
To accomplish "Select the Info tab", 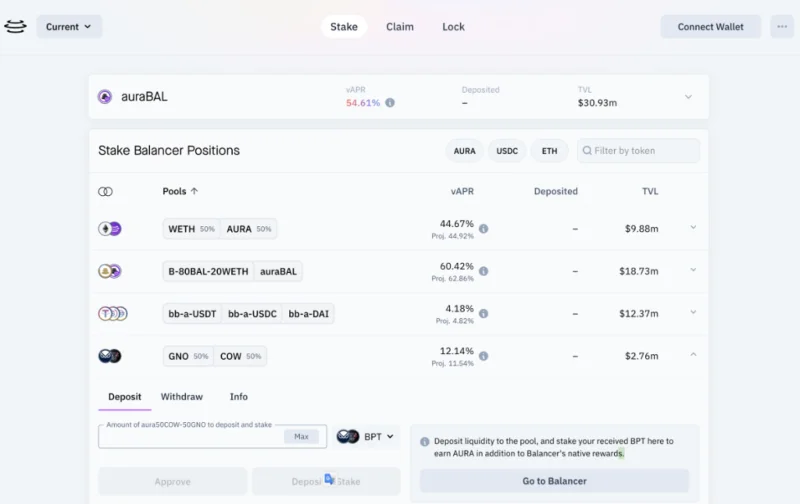I will [238, 397].
